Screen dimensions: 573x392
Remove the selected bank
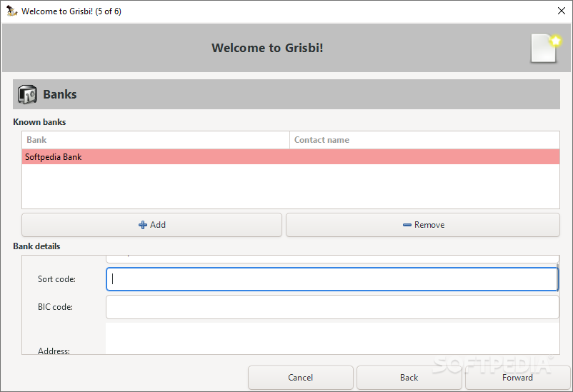(423, 225)
